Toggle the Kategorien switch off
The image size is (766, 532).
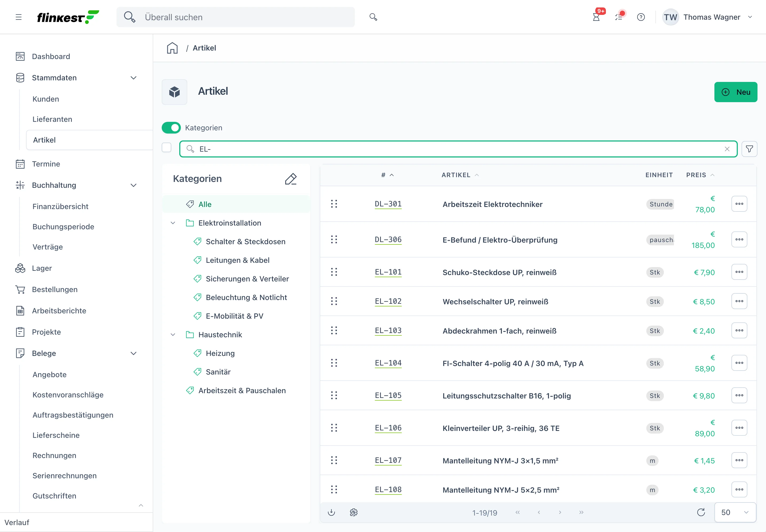171,128
